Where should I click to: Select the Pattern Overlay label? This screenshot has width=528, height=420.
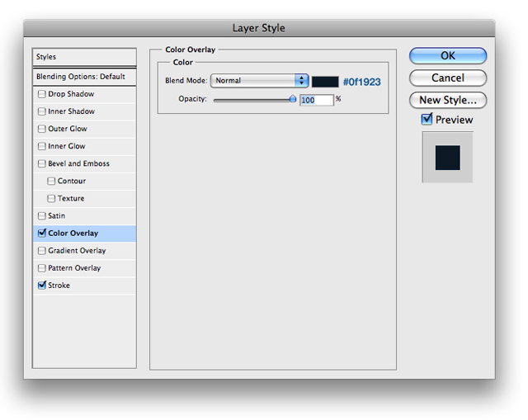click(74, 268)
